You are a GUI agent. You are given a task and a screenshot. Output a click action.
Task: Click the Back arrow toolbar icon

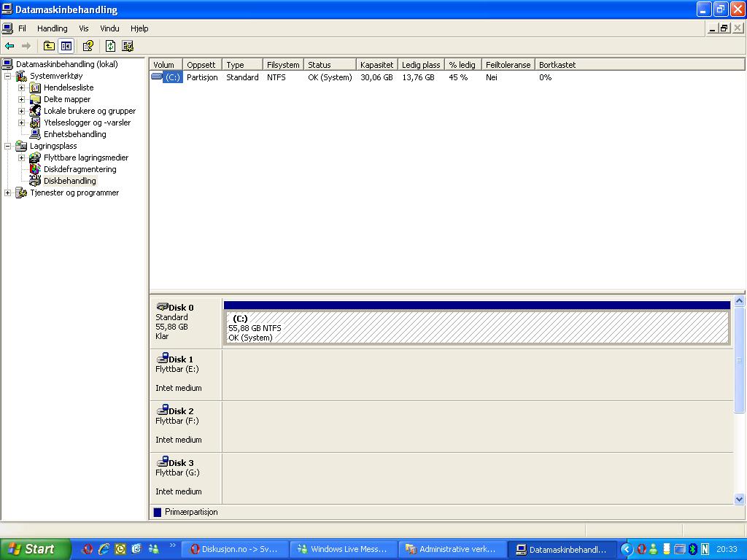[9, 46]
